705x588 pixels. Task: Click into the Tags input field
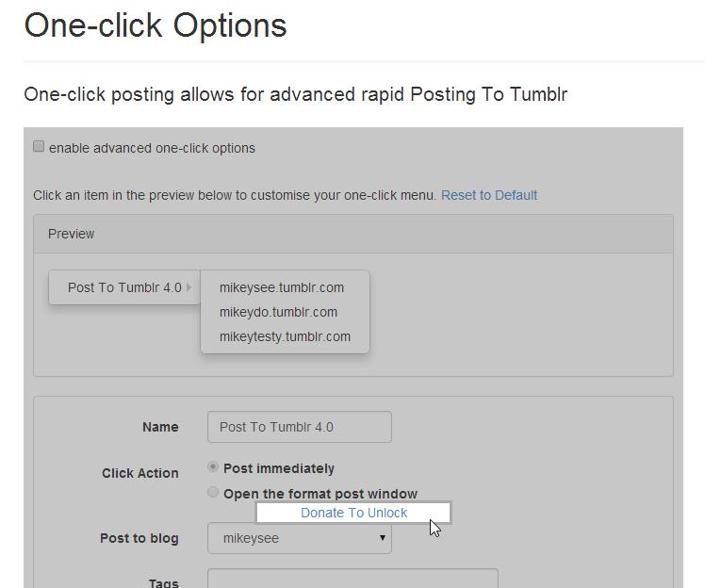pos(352,579)
